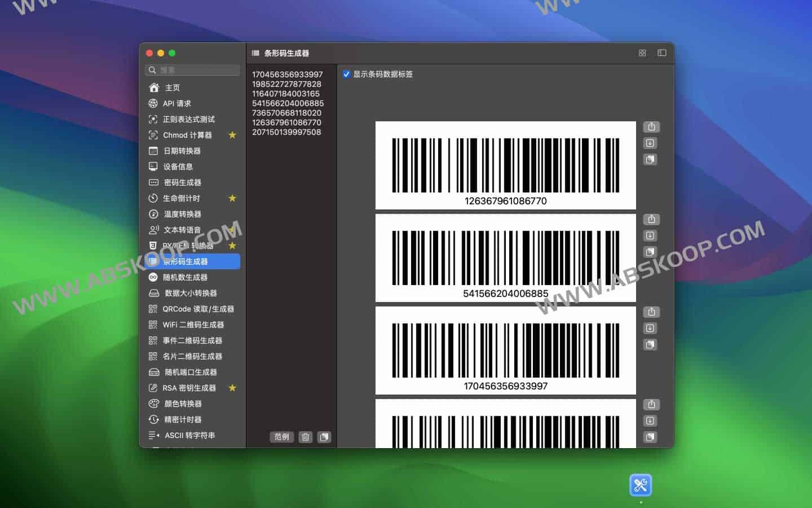
Task: Download the 126367961086770 barcode image
Action: pos(651,143)
